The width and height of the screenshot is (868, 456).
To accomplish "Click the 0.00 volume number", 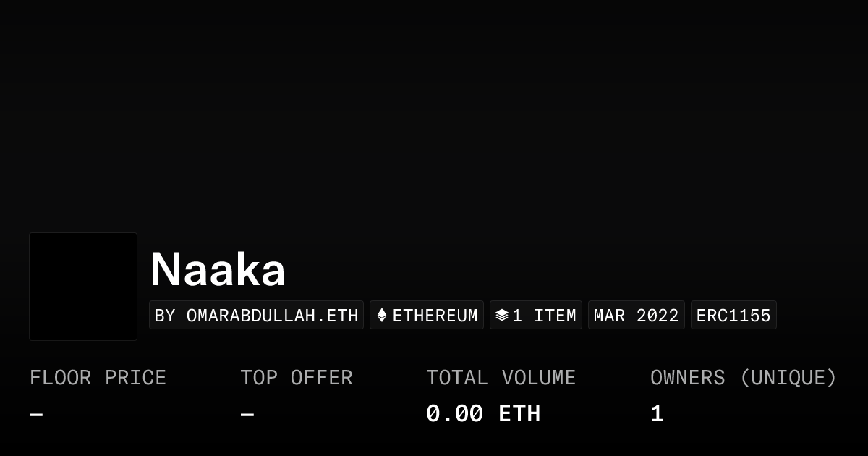I will coord(454,414).
